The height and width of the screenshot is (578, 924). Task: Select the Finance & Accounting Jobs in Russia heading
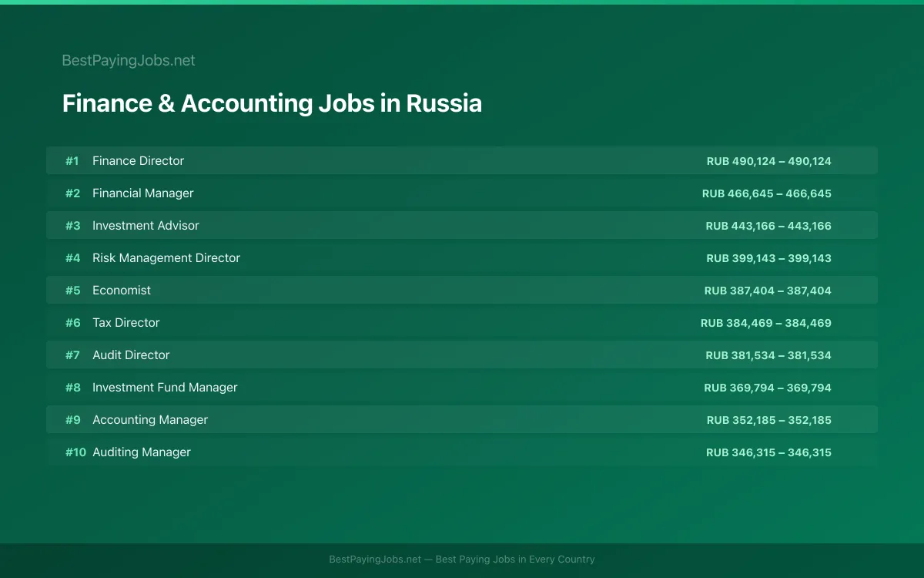tap(272, 103)
